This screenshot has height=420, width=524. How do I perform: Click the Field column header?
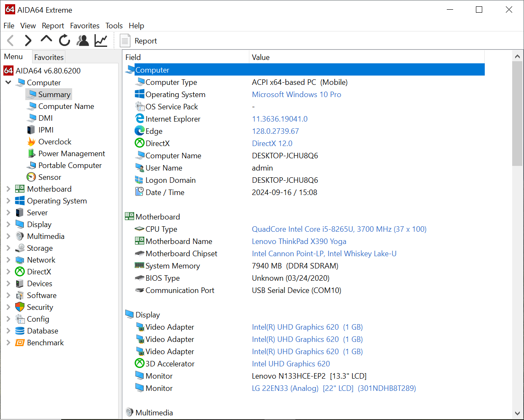pos(186,57)
